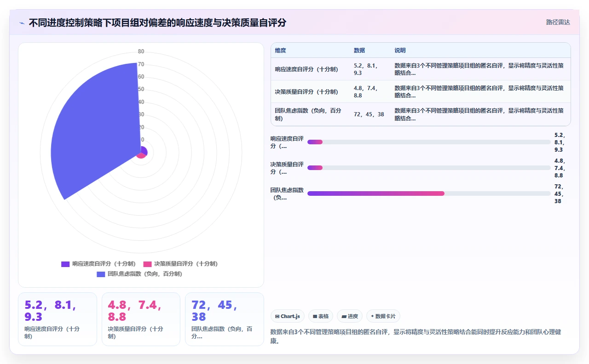This screenshot has width=589, height=364.
Task: Toggle the 团队焦虑指数 legend swatch
Action: pyautogui.click(x=101, y=274)
